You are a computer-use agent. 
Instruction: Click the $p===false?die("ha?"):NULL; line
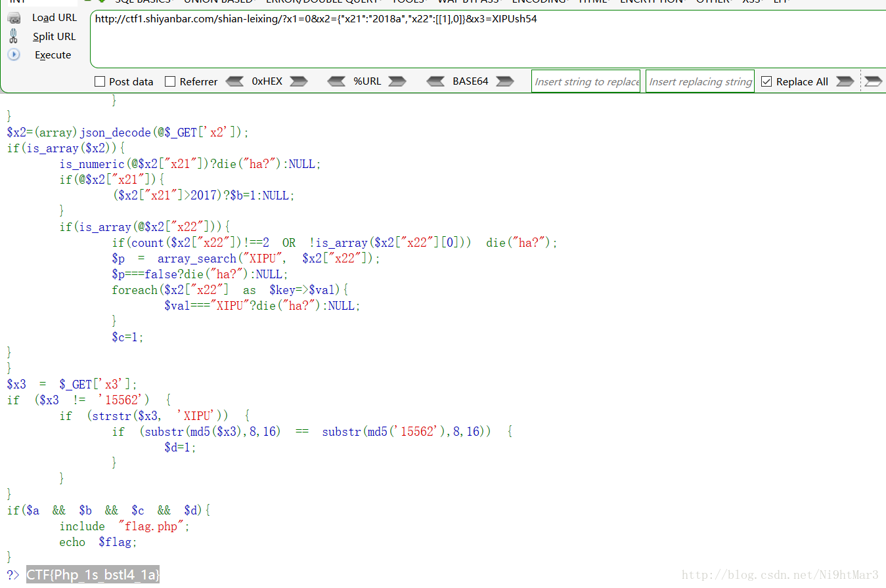tap(200, 274)
